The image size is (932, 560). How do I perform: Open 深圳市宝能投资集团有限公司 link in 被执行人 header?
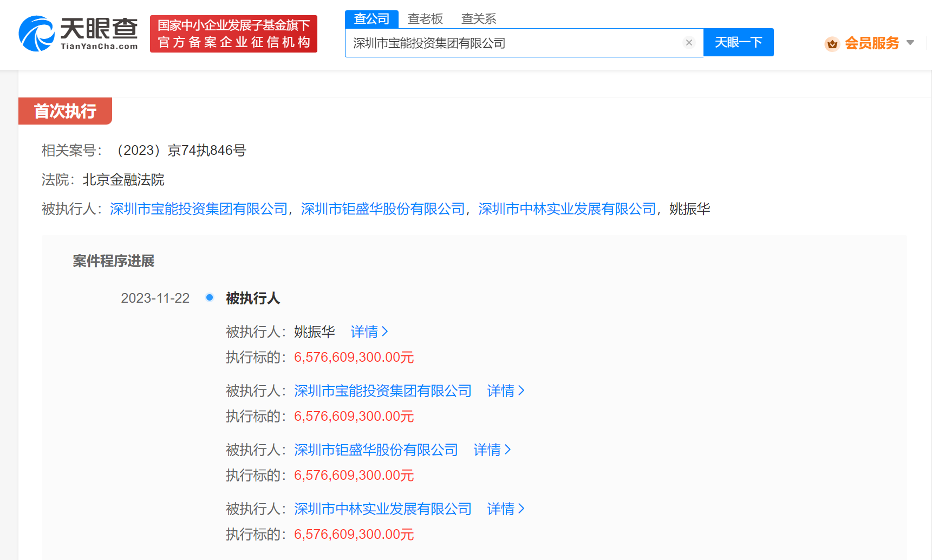point(199,209)
